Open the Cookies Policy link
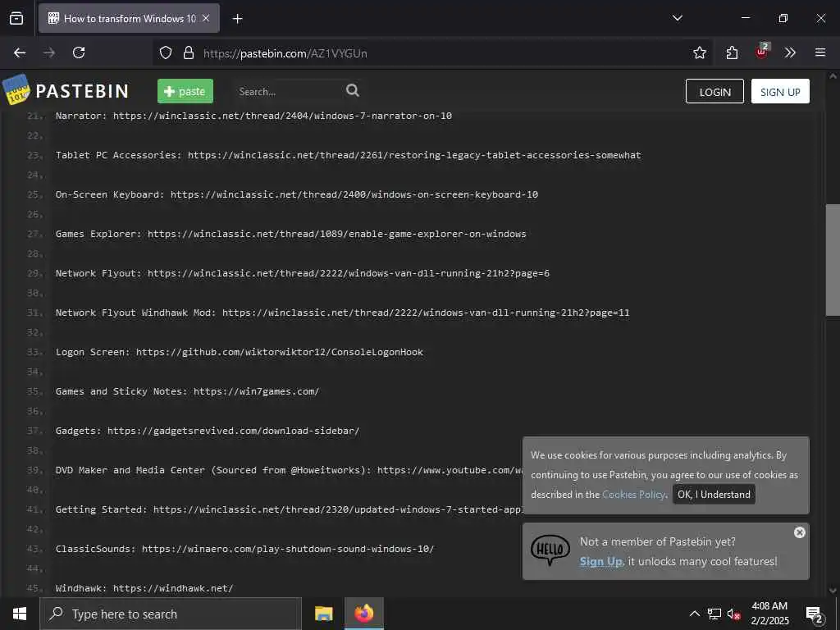Viewport: 840px width, 630px height. pyautogui.click(x=633, y=495)
